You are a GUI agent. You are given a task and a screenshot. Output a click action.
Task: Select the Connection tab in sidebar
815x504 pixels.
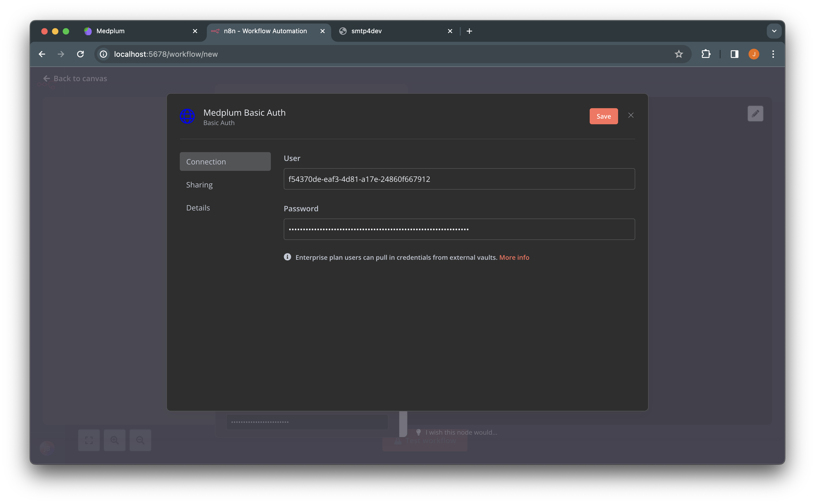point(225,162)
